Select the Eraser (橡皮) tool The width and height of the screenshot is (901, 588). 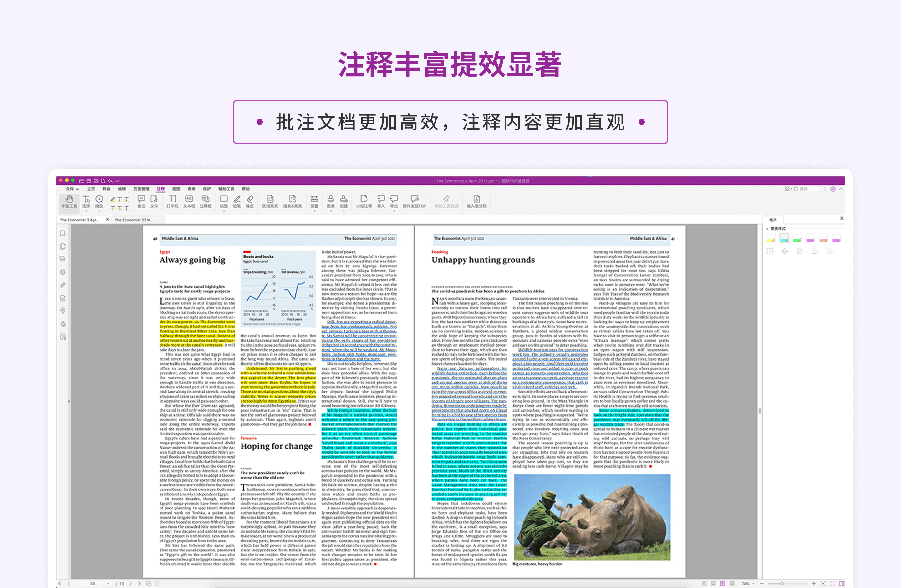250,201
